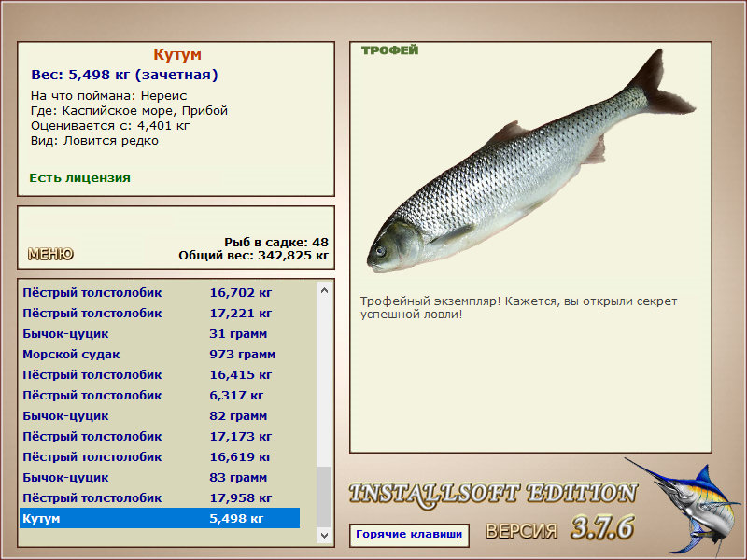Click the ВЕРСИЯ 3.7.6 label
Image resolution: width=747 pixels, height=560 pixels.
click(559, 528)
